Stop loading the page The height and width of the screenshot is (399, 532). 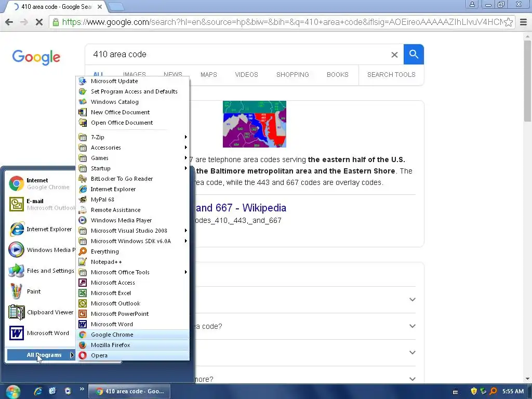coord(39,22)
